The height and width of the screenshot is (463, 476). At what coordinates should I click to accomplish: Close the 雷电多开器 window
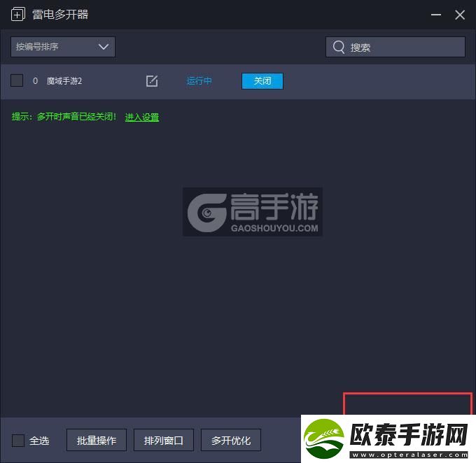(460, 15)
